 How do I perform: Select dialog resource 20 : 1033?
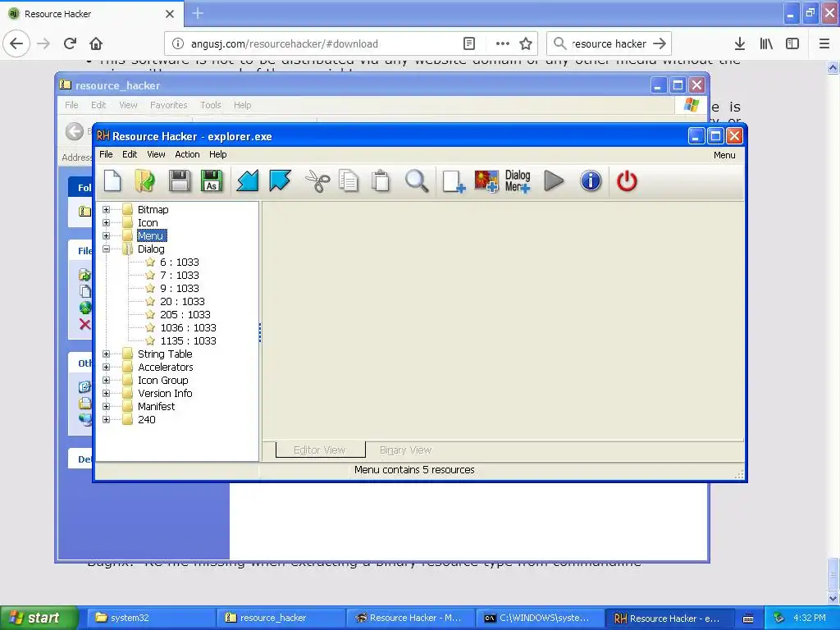pyautogui.click(x=182, y=302)
